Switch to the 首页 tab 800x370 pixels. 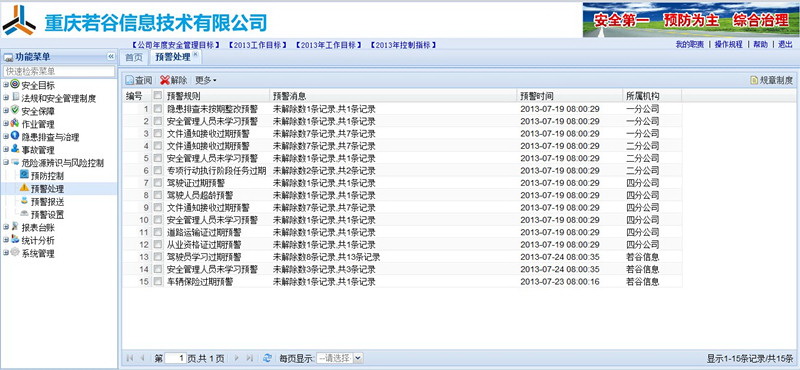134,57
